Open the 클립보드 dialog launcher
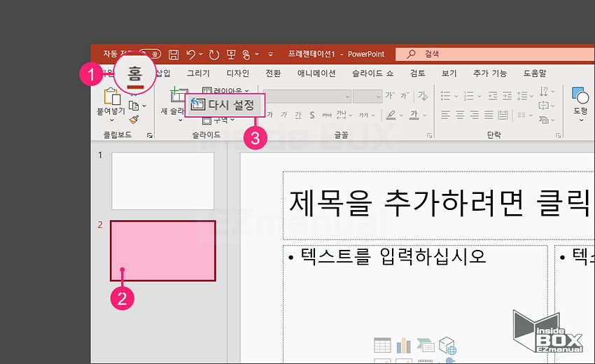 click(150, 135)
